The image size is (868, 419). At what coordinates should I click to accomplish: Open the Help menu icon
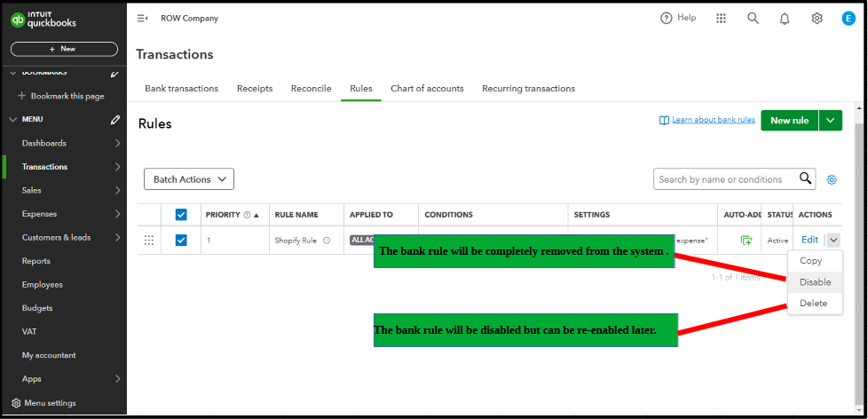click(x=666, y=19)
